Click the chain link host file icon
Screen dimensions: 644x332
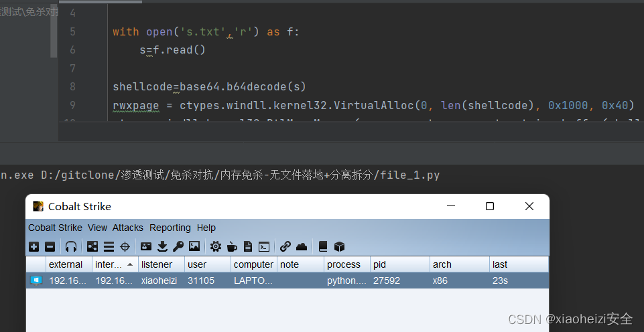285,246
